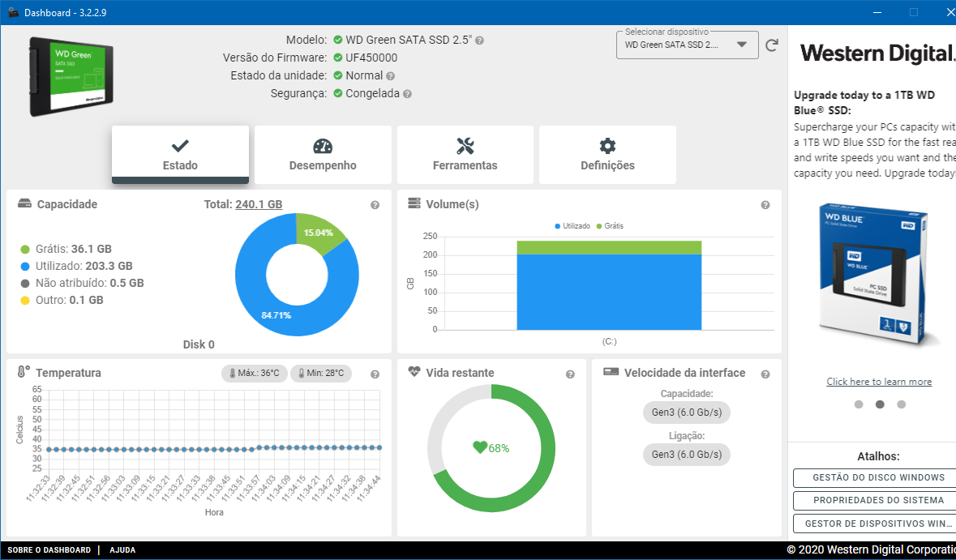Click the Velocidade da interface drive icon
Viewport: 956px width, 560px height.
click(x=611, y=372)
